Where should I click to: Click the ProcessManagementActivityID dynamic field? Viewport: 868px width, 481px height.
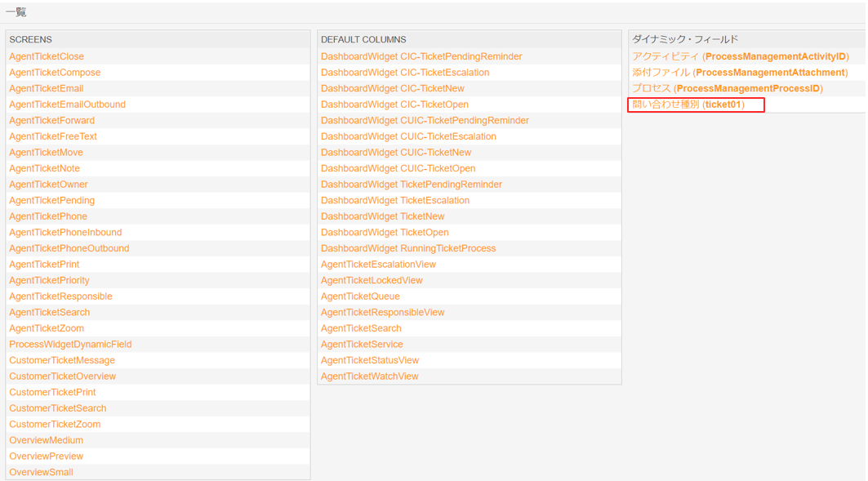[741, 56]
